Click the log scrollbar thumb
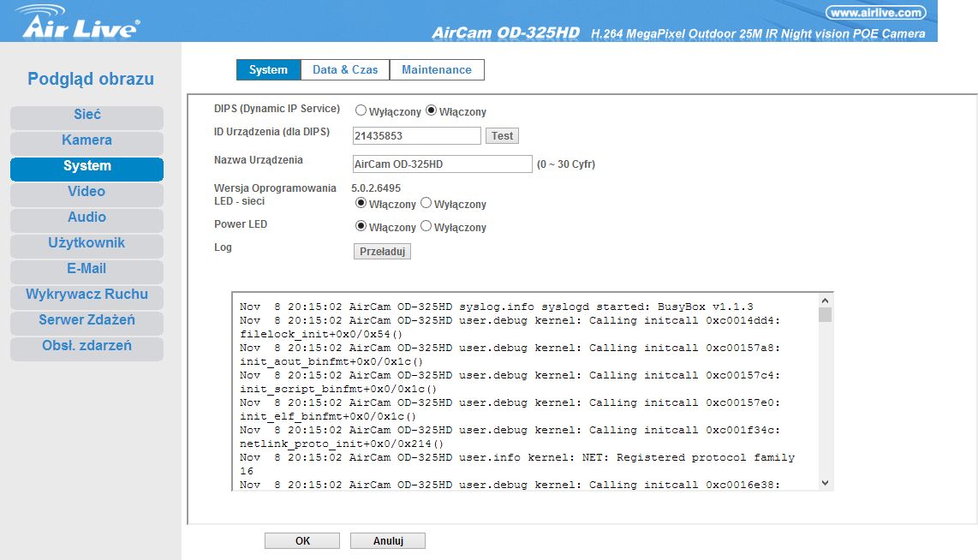Screen dimensions: 978x560 tap(826, 315)
